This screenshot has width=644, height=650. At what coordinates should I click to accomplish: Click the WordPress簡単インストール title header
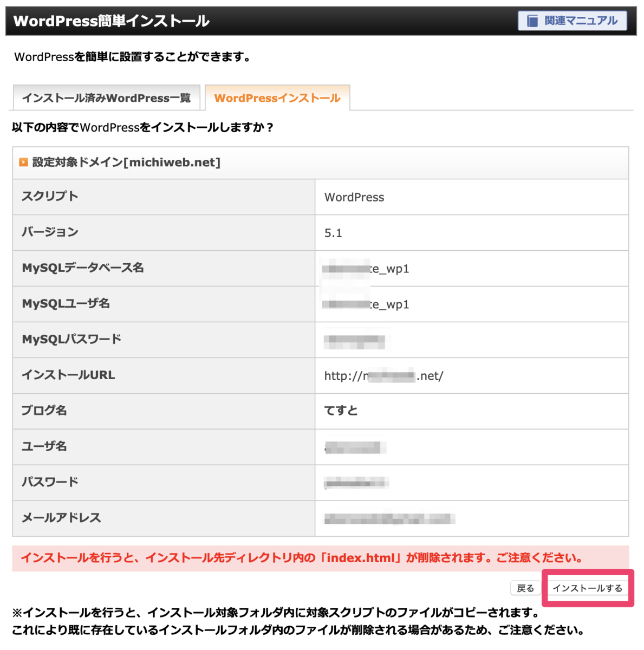111,21
